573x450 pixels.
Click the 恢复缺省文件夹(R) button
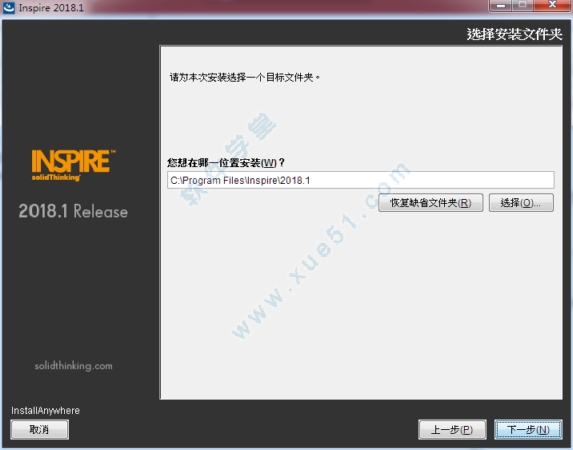click(430, 203)
